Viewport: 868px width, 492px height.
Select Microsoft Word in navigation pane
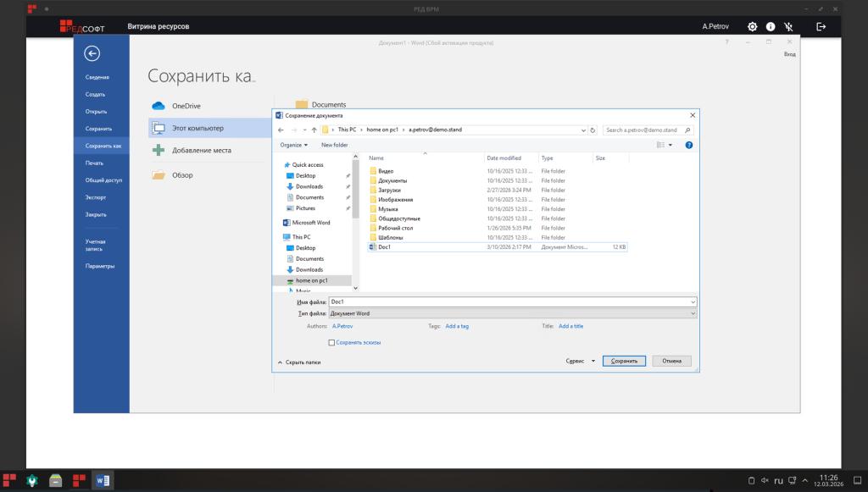point(311,223)
